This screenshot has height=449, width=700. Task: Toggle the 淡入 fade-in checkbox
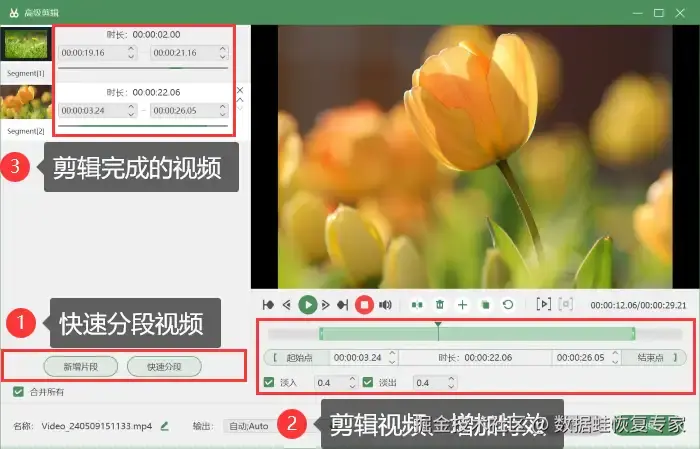pos(269,382)
